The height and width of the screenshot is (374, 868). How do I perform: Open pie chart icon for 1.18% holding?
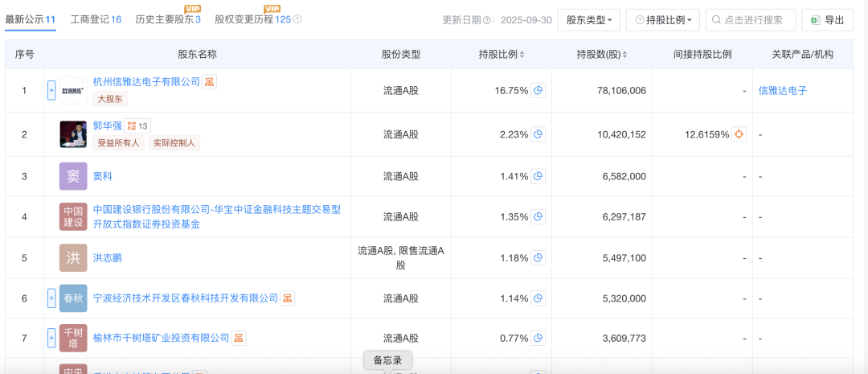click(538, 257)
